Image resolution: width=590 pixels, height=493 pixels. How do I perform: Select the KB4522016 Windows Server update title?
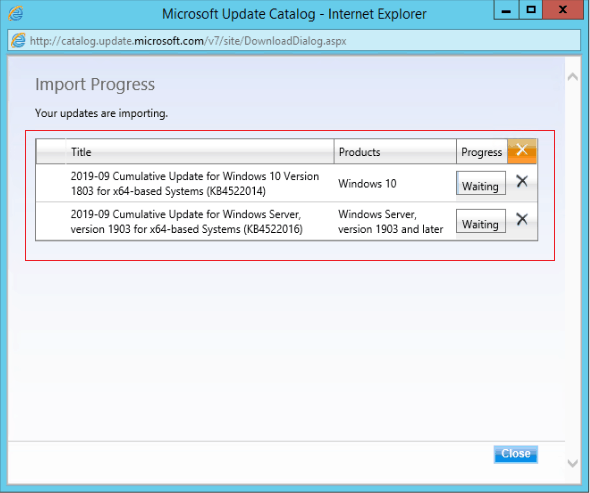pos(187,222)
